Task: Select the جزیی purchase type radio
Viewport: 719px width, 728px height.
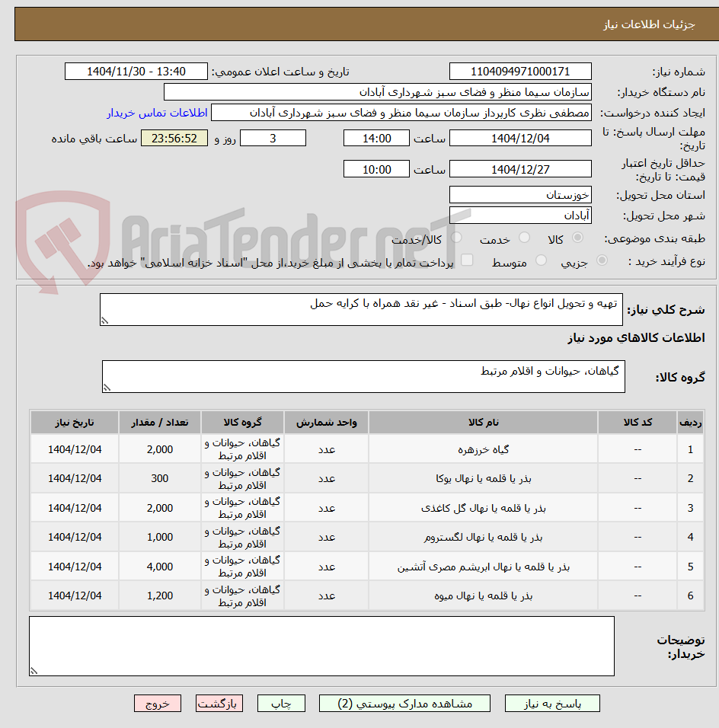Action: pyautogui.click(x=602, y=260)
